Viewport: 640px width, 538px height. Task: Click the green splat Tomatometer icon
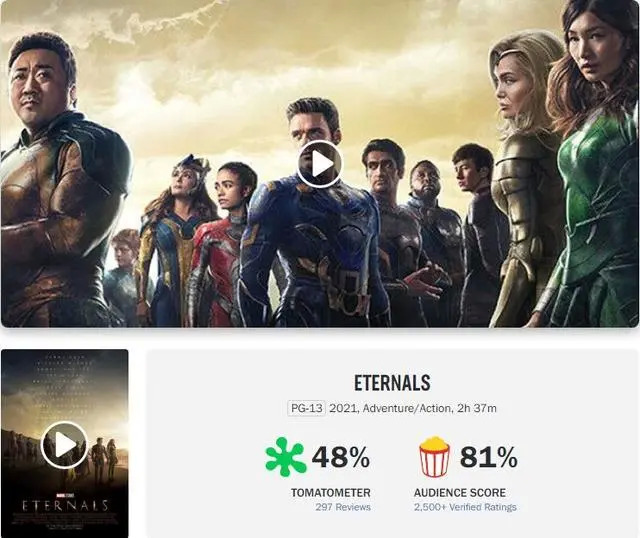285,457
